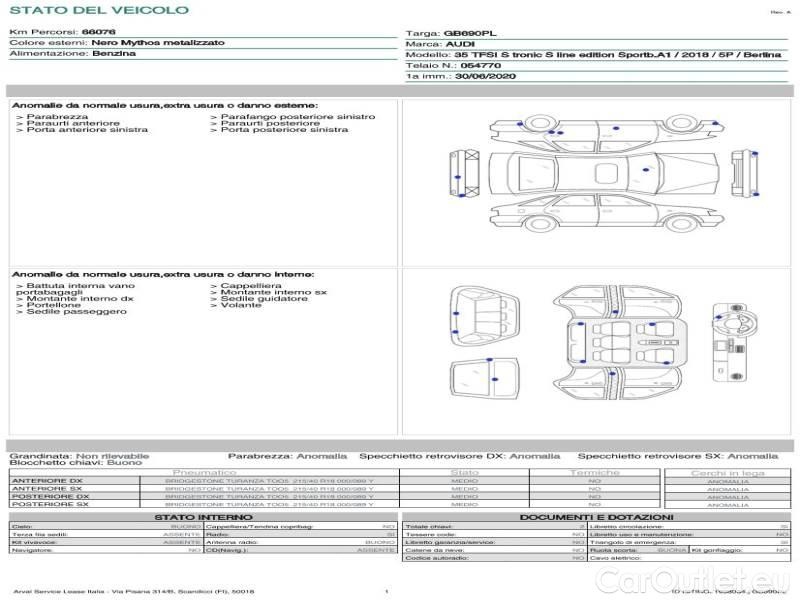
Task: Click the STATO INTERNO section header
Action: click(203, 516)
